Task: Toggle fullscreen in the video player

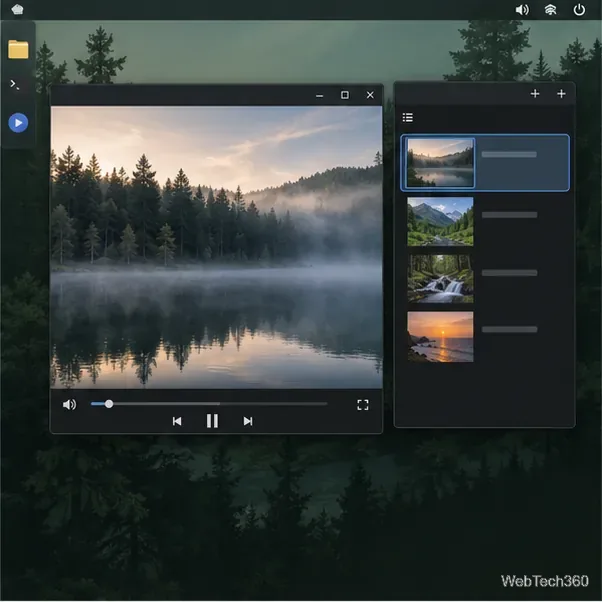Action: pyautogui.click(x=362, y=405)
